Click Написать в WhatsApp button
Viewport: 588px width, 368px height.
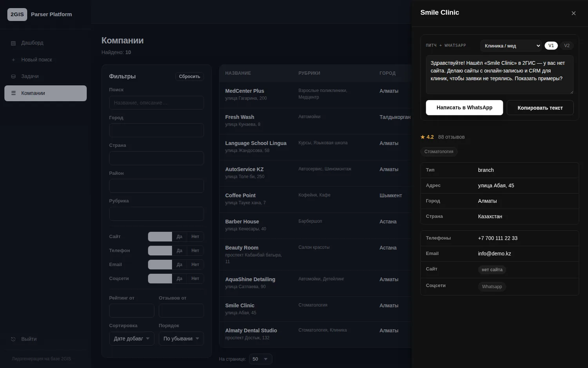(x=465, y=107)
